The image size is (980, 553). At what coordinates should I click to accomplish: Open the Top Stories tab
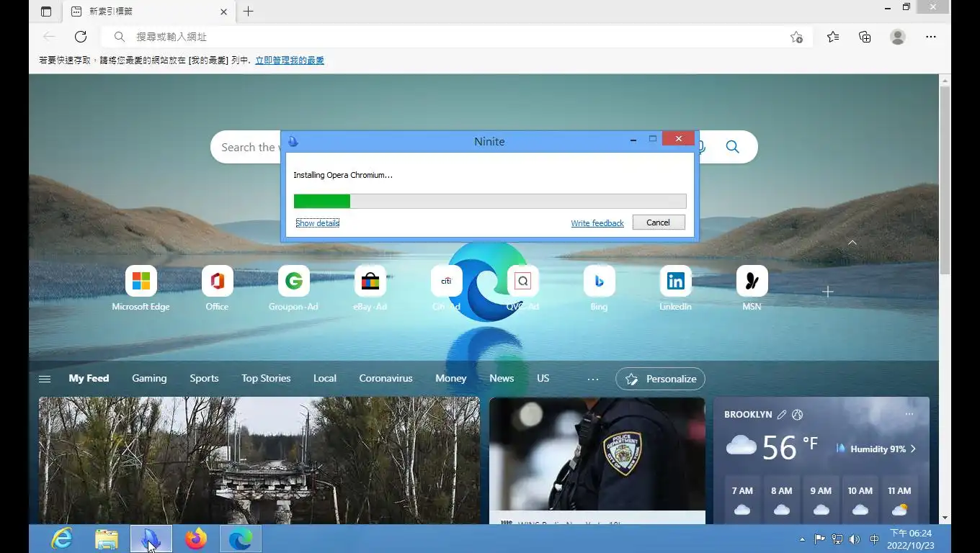(x=266, y=378)
